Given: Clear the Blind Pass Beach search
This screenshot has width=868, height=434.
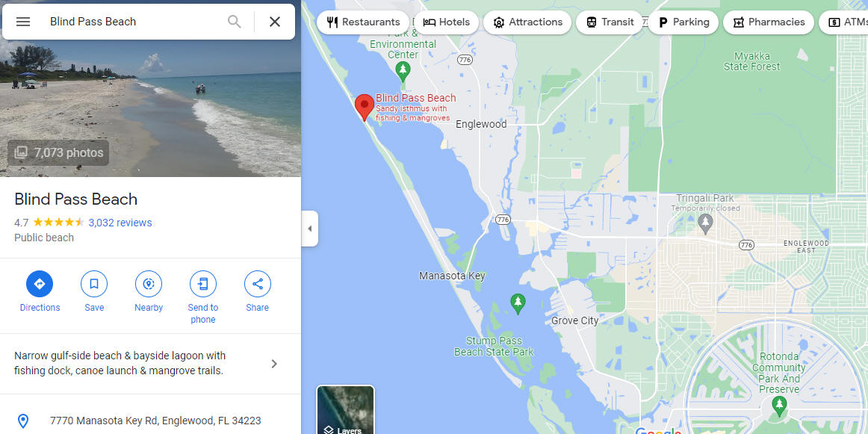Looking at the screenshot, I should [x=275, y=22].
